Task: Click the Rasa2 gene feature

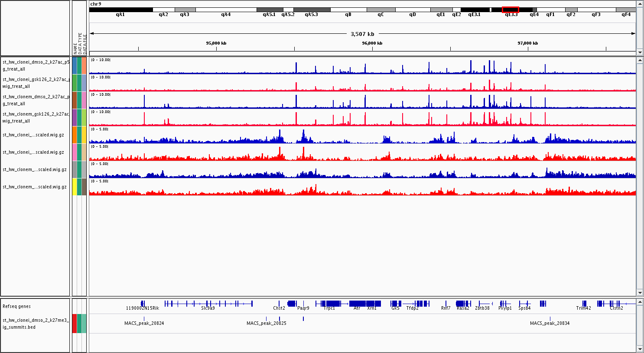Action: (463, 304)
